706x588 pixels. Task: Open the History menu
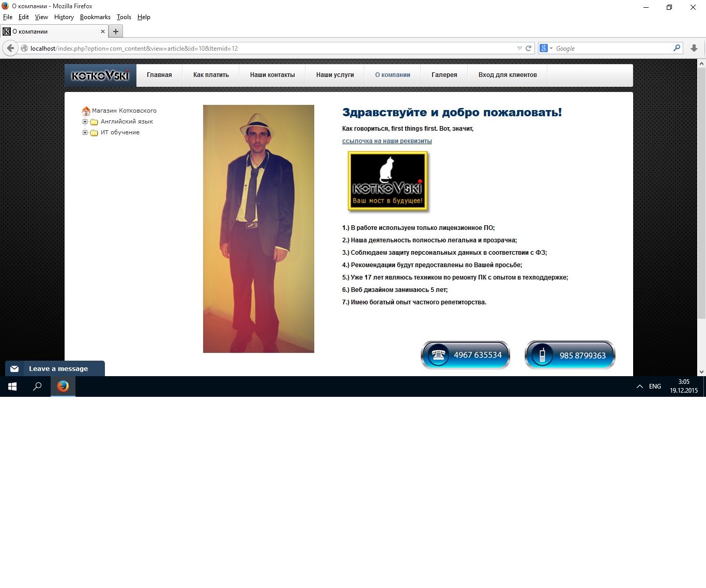point(64,17)
